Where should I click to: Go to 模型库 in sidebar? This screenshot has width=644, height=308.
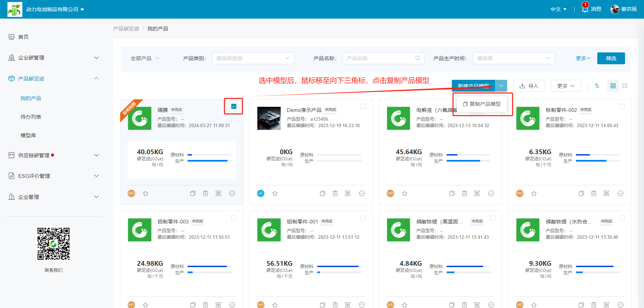28,135
